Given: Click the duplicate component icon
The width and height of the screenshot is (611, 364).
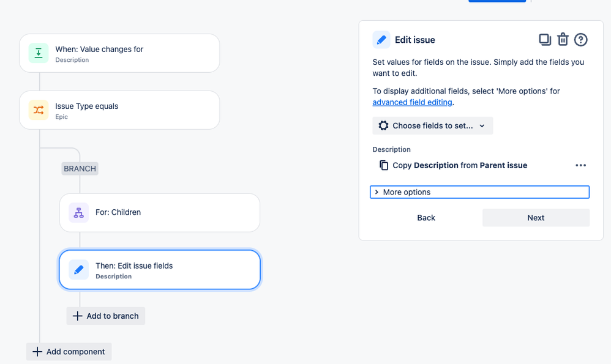Looking at the screenshot, I should [545, 40].
